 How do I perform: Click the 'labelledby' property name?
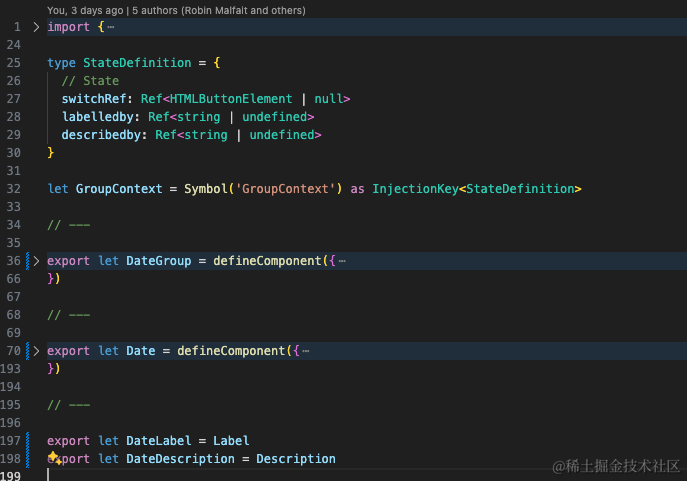click(x=97, y=117)
